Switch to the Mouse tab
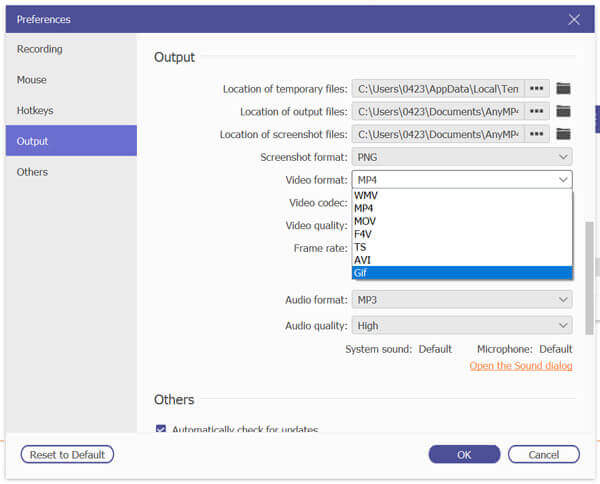 [x=71, y=80]
